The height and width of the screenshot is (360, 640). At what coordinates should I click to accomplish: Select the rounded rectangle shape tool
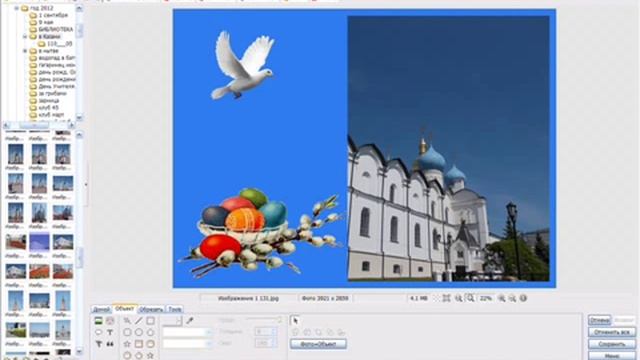coord(127,332)
